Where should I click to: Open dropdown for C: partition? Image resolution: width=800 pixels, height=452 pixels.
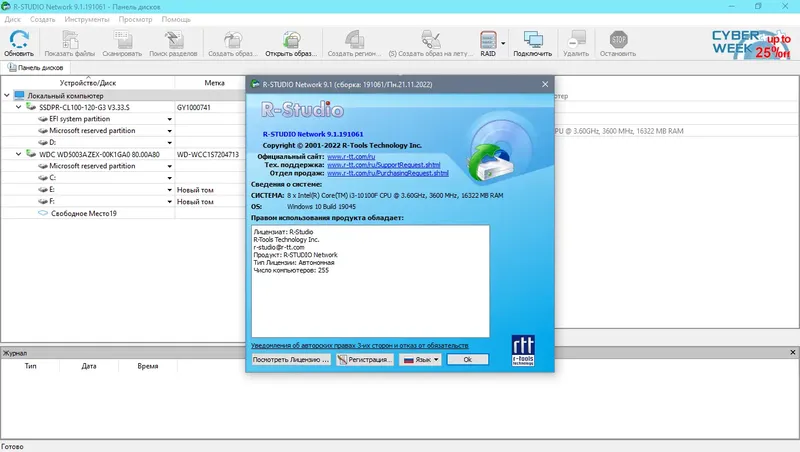pyautogui.click(x=169, y=178)
